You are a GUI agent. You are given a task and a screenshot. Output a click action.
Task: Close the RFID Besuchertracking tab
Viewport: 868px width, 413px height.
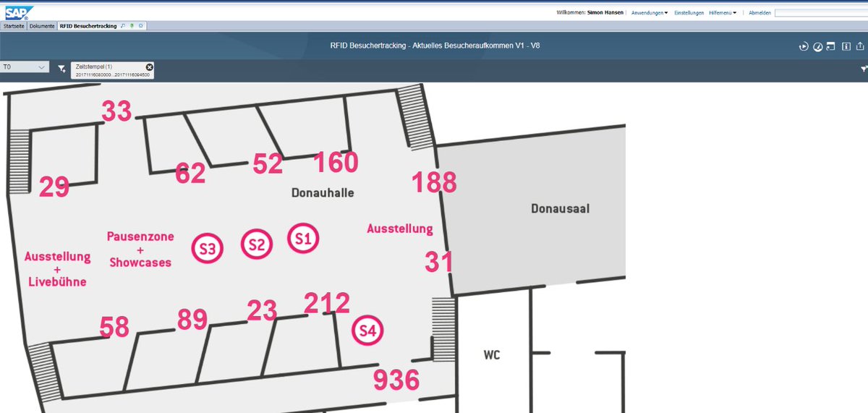(x=140, y=25)
